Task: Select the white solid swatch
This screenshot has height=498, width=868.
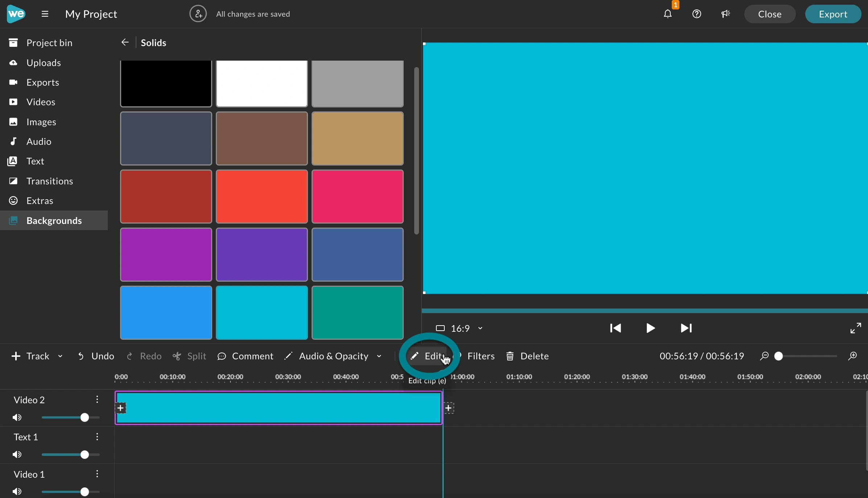Action: click(262, 83)
